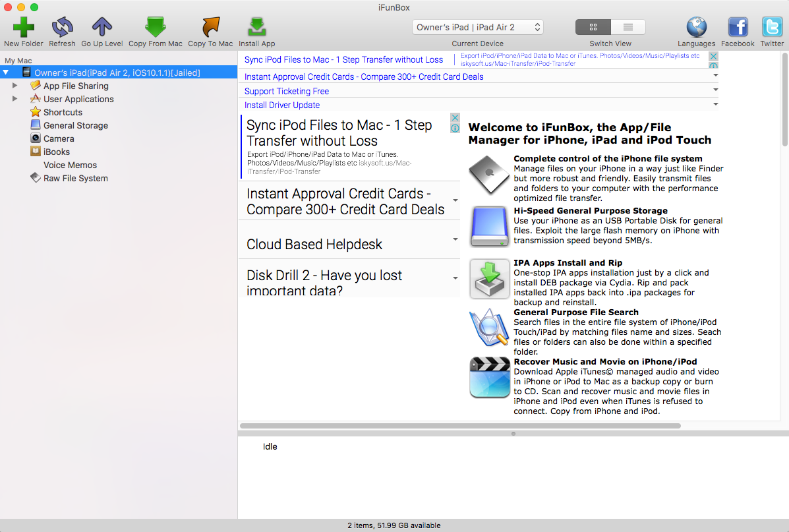Click the iPad device icon in tree

point(26,73)
